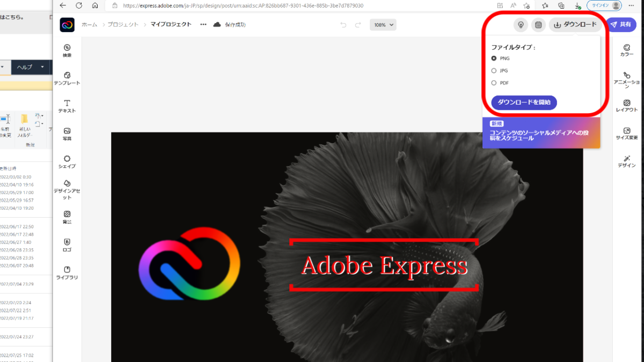Click the browser address bar URL
This screenshot has height=362, width=644.
pyautogui.click(x=243, y=5)
